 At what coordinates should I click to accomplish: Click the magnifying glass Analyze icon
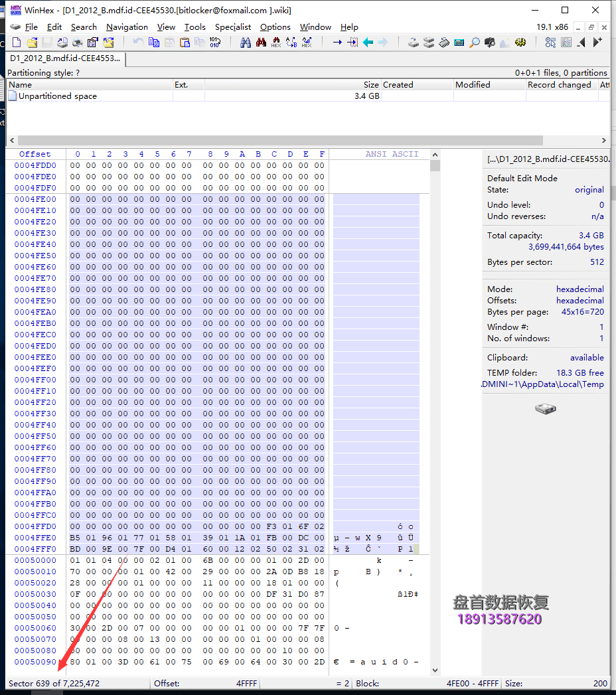475,42
